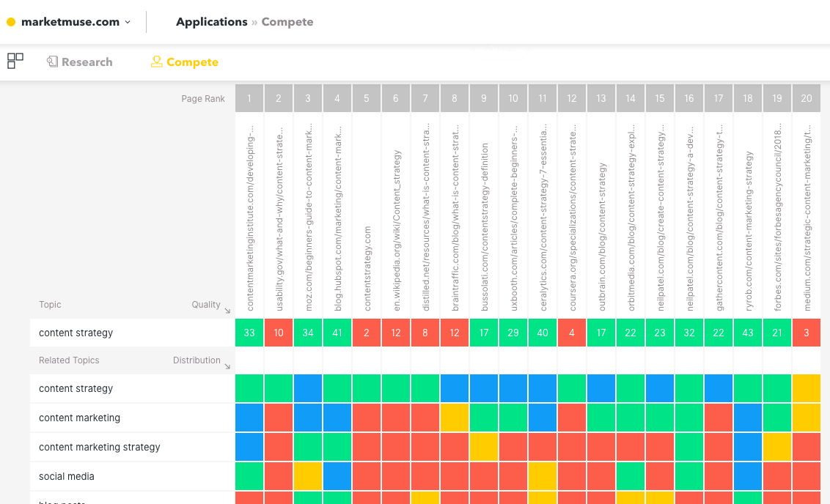Click the Quality column header

point(206,305)
